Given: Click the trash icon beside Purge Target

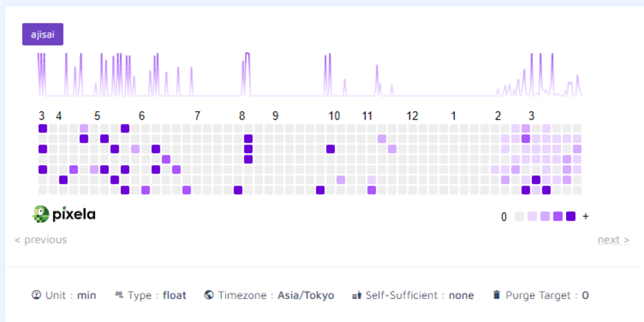Looking at the screenshot, I should tap(496, 295).
